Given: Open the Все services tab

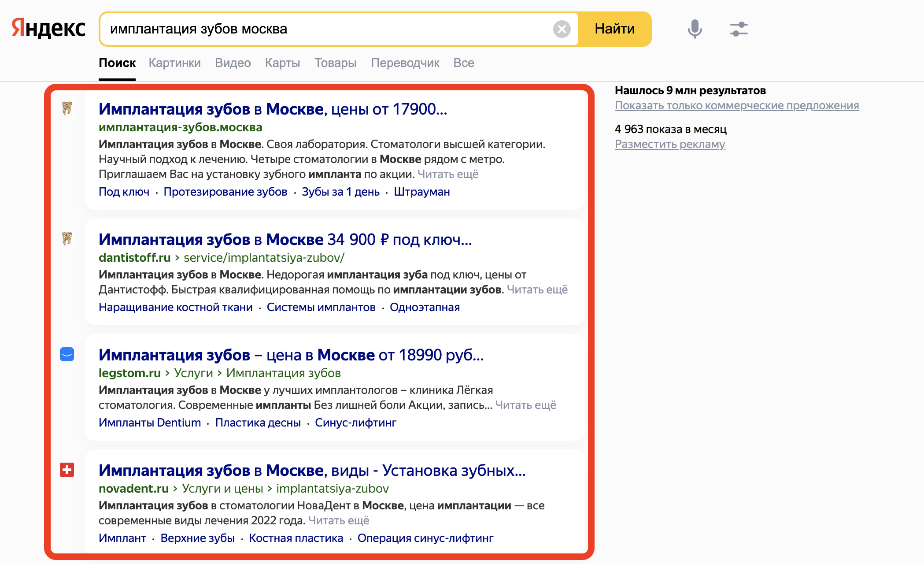Looking at the screenshot, I should click(464, 63).
